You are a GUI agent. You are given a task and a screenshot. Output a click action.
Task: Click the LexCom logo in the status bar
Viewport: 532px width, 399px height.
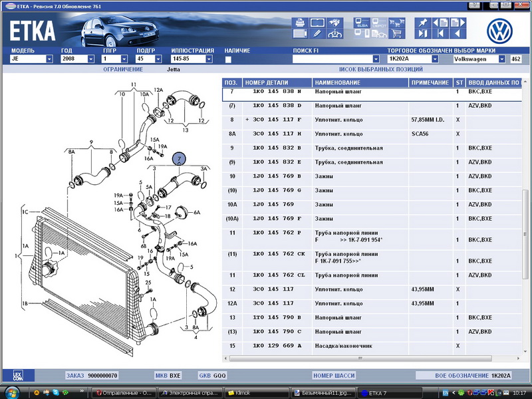coord(18,375)
